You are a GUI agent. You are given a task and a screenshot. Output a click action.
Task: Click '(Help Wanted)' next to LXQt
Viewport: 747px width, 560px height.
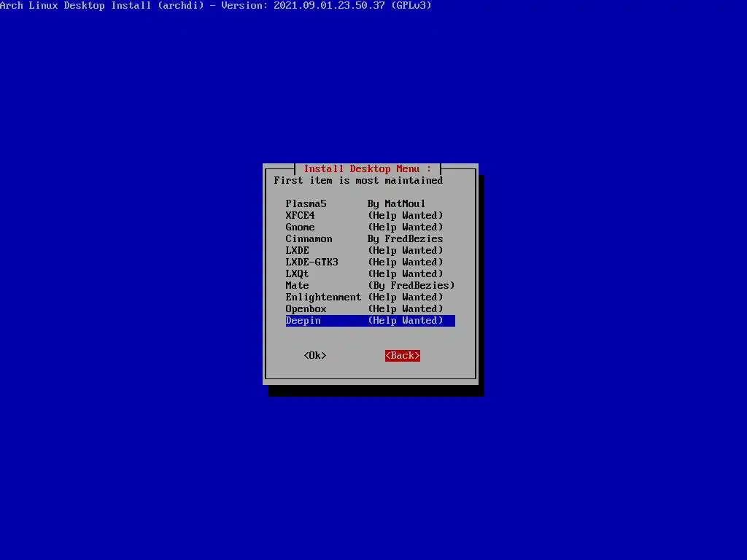point(406,274)
